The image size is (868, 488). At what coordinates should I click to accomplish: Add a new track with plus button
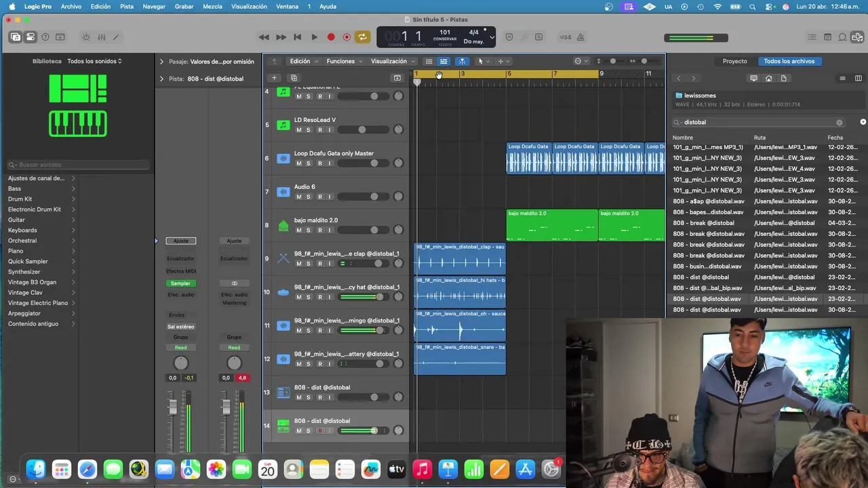click(x=274, y=78)
